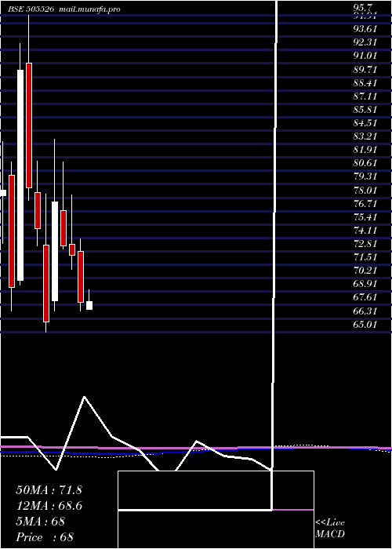
Task: Select the 75.41 price axis label
Action: tap(365, 216)
